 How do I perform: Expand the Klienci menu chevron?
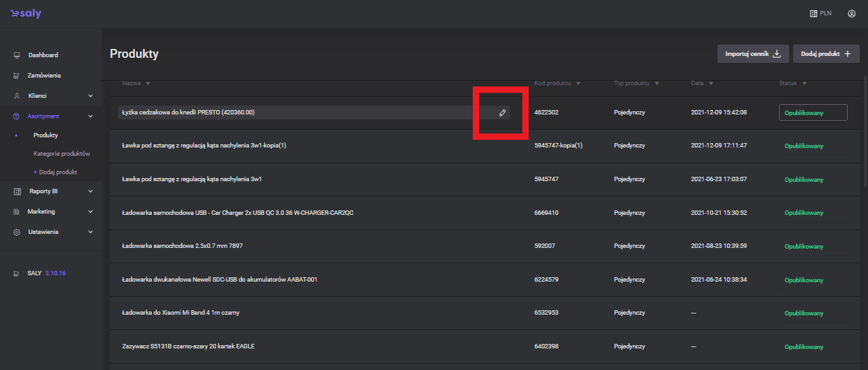(x=90, y=96)
